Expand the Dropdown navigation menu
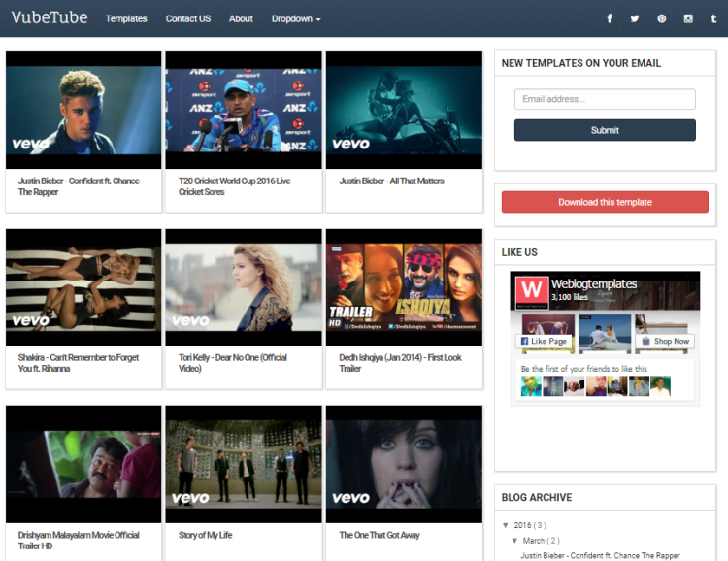Viewport: 728px width, 561px height. pyautogui.click(x=296, y=18)
